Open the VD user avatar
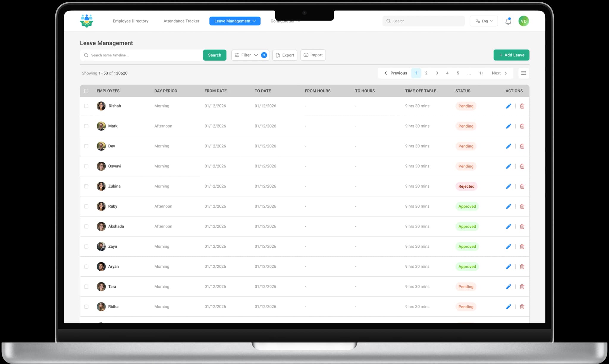 [523, 21]
